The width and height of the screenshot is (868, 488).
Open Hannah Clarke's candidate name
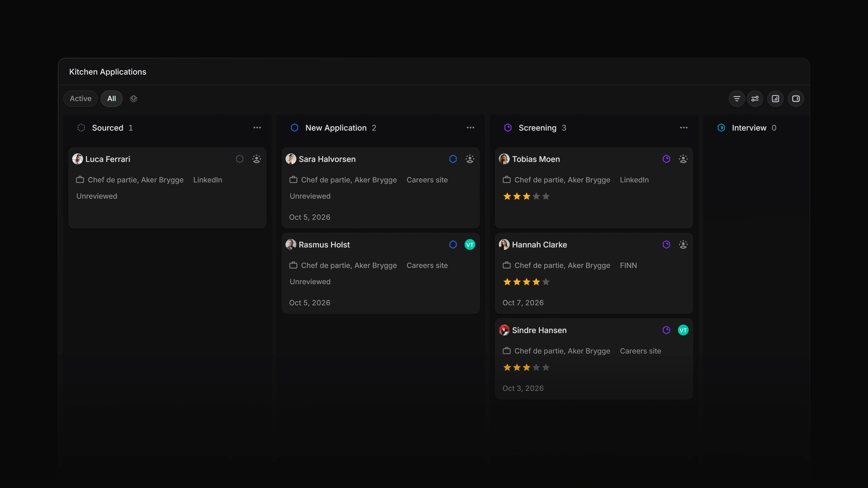(540, 244)
